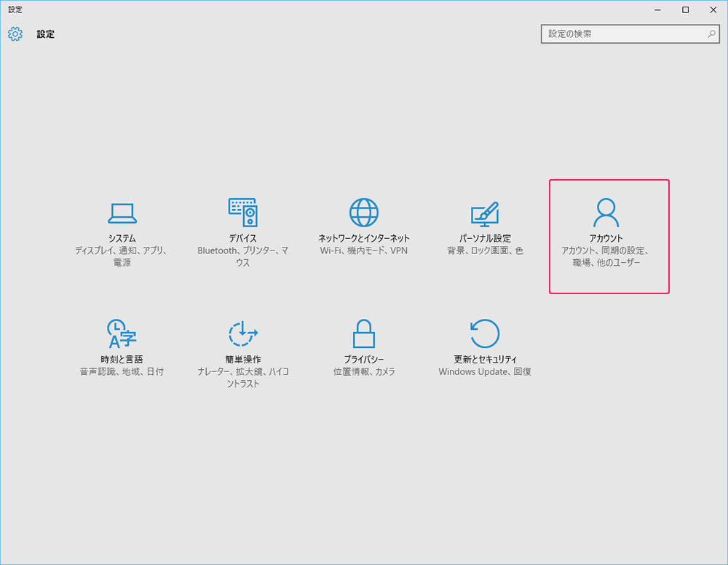The height and width of the screenshot is (565, 728).
Task: Open the 更新とセキュリティ circular arrow icon
Action: [x=485, y=333]
